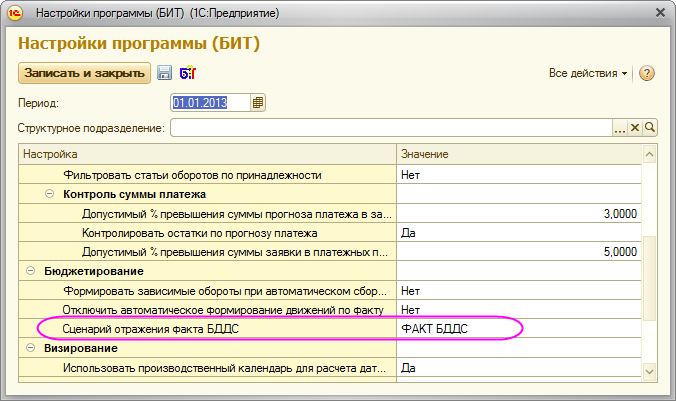Viewport: 676px width, 401px height.
Task: Open the Все действия dropdown menu
Action: point(588,73)
